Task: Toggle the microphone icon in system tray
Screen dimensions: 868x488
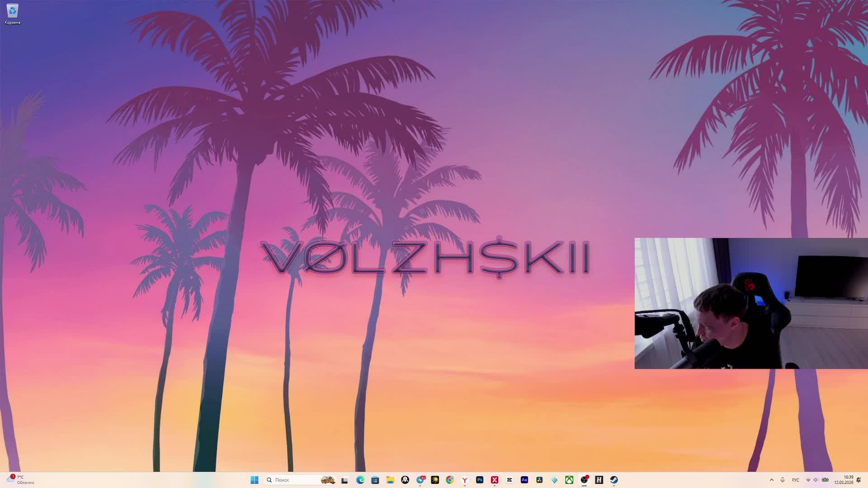Action: [783, 480]
